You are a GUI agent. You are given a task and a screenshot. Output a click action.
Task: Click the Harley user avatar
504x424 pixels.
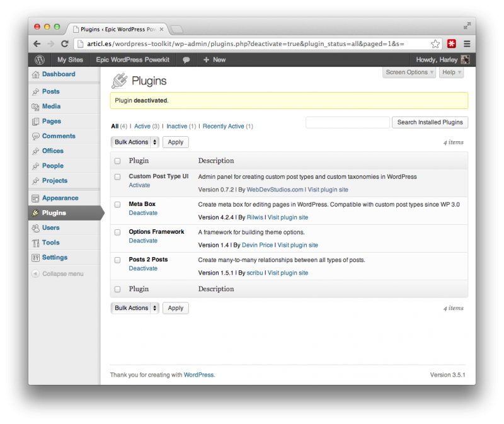465,59
